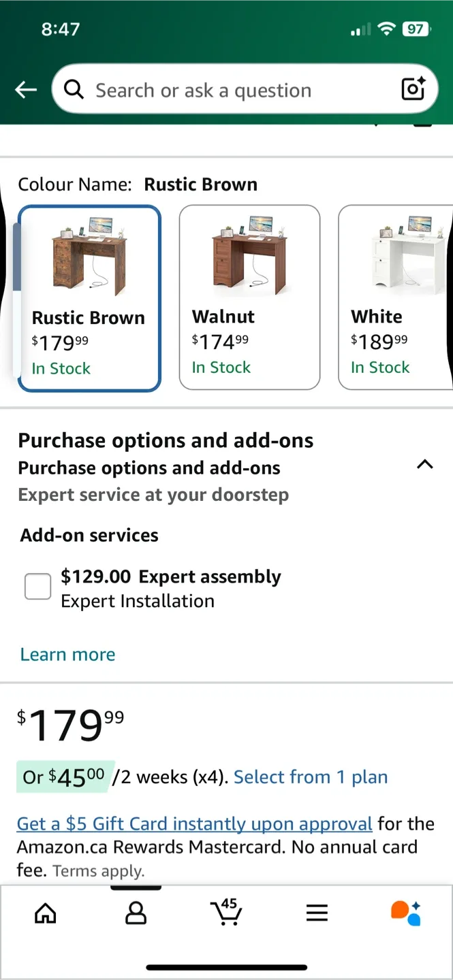Select the Walnut colour option
453x980 pixels.
pyautogui.click(x=249, y=297)
